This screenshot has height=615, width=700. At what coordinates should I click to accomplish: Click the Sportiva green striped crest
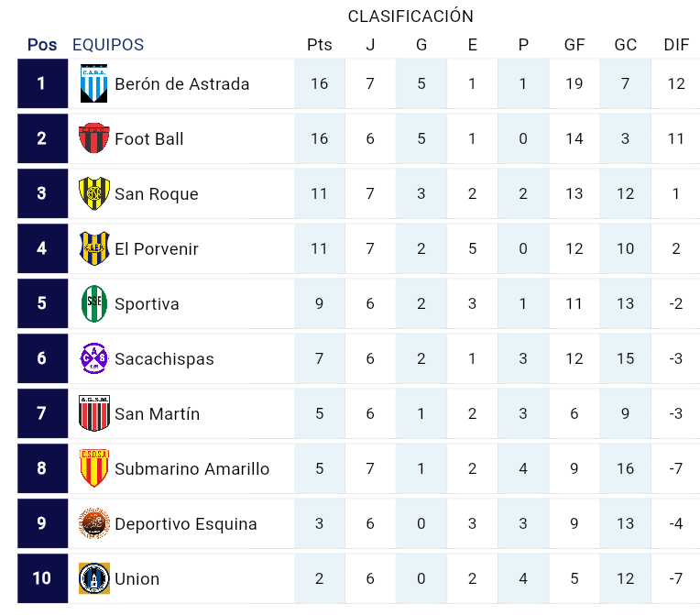point(94,303)
